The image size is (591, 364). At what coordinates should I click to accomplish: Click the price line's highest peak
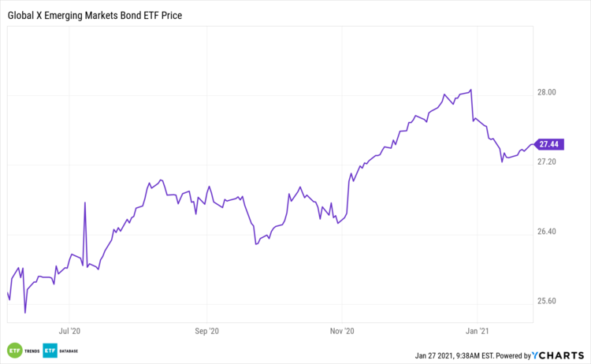[470, 90]
